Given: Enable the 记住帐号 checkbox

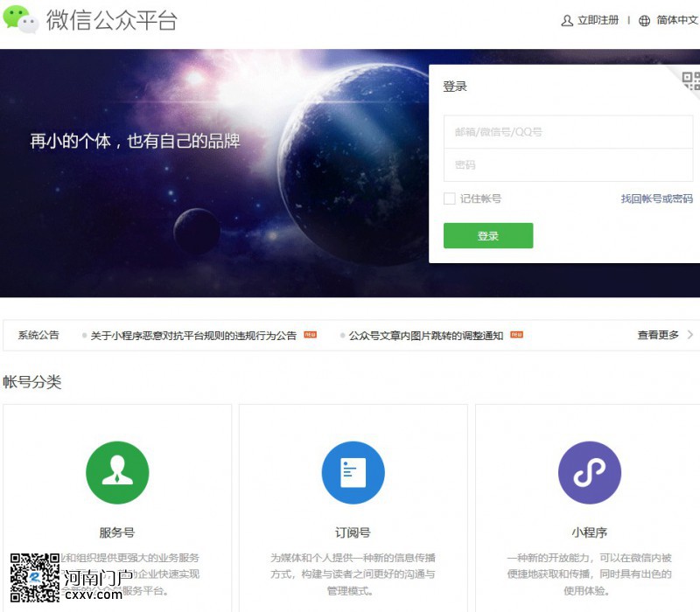Looking at the screenshot, I should (450, 198).
